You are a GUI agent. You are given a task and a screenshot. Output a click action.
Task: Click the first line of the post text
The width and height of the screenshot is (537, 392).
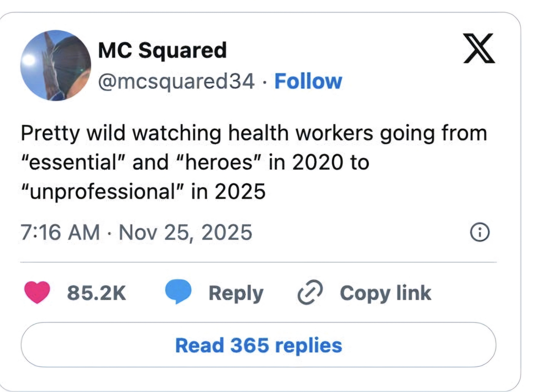(x=254, y=133)
